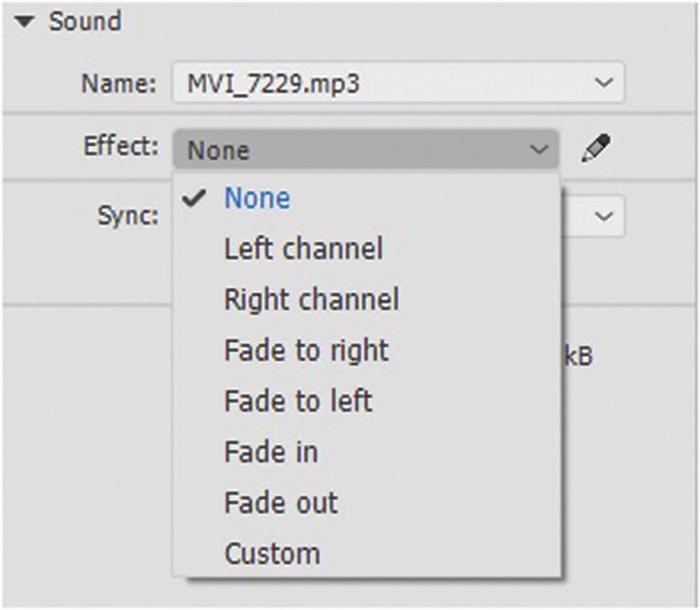700x610 pixels.
Task: Select Fade to right effect
Action: click(x=306, y=350)
